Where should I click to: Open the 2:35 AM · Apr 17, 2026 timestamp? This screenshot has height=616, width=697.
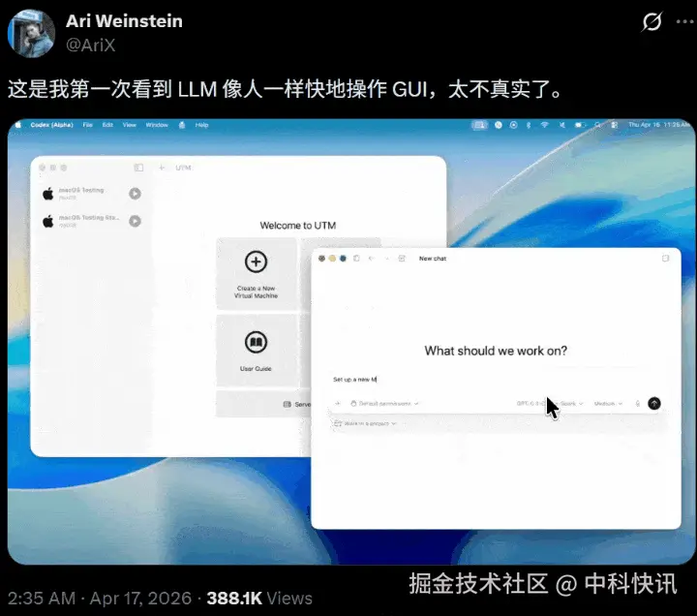tap(100, 599)
